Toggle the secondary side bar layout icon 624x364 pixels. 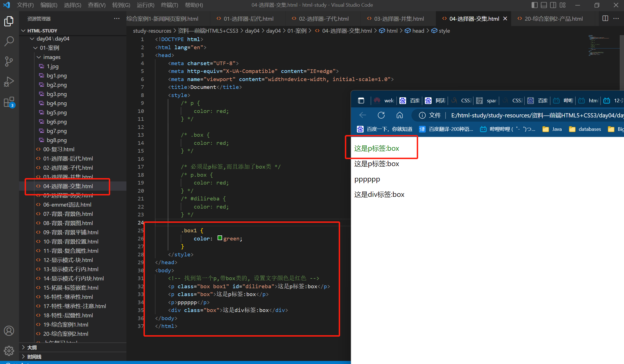(553, 5)
